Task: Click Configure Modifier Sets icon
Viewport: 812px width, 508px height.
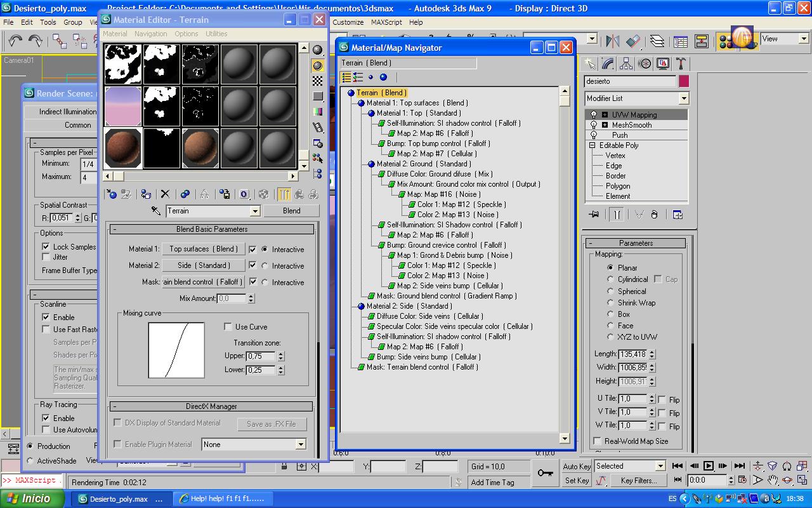Action: click(678, 215)
